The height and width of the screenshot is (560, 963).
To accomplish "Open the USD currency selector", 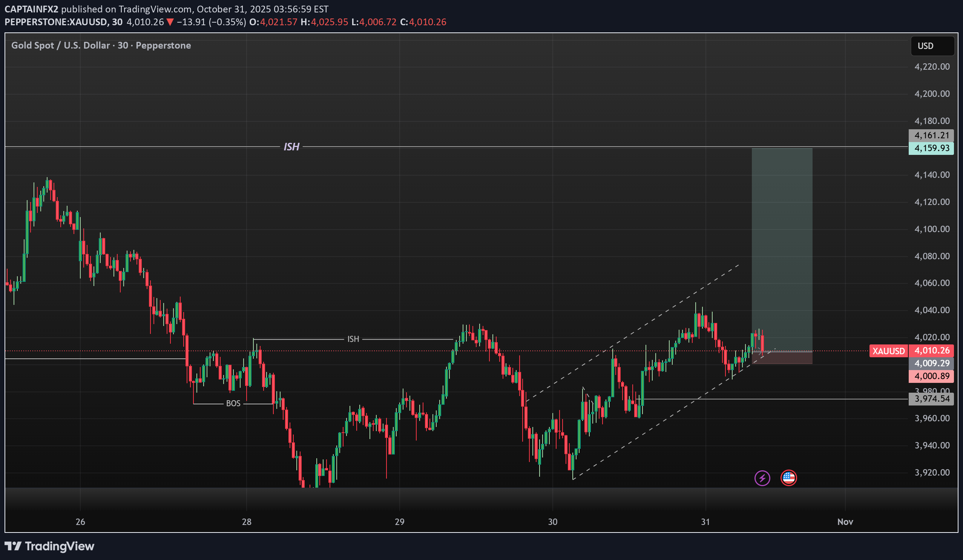I will [932, 46].
